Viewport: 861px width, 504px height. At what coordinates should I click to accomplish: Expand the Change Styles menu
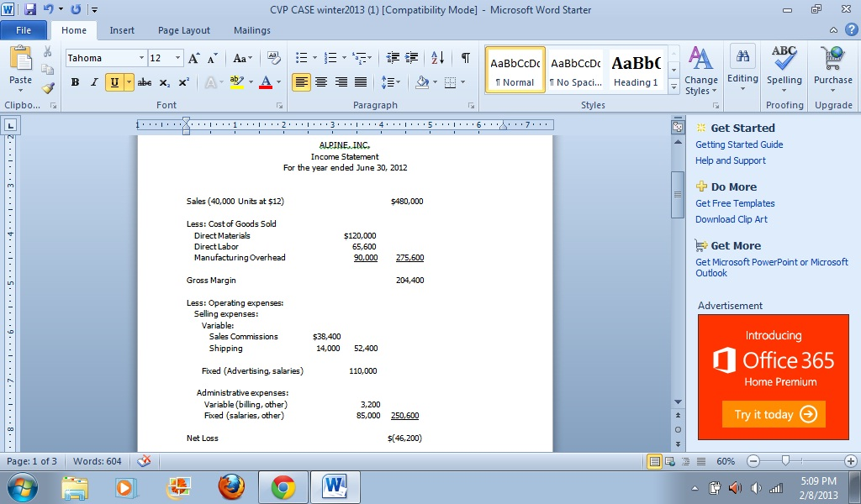pos(700,71)
